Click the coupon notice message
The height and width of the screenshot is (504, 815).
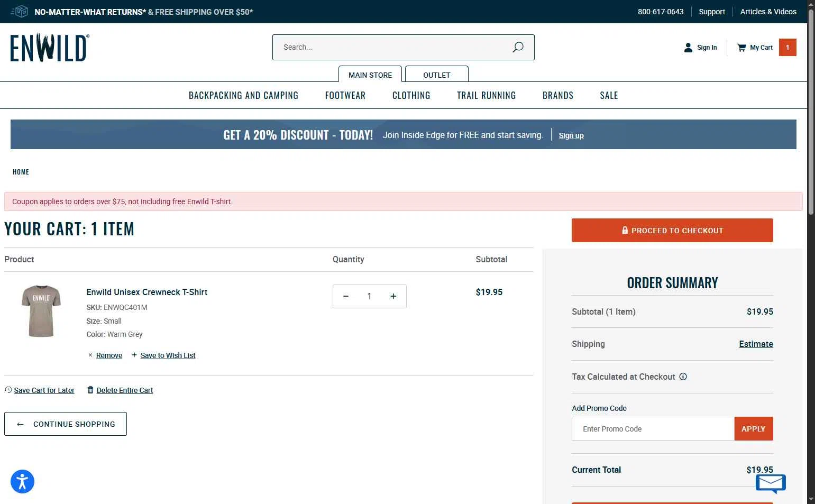point(404,201)
